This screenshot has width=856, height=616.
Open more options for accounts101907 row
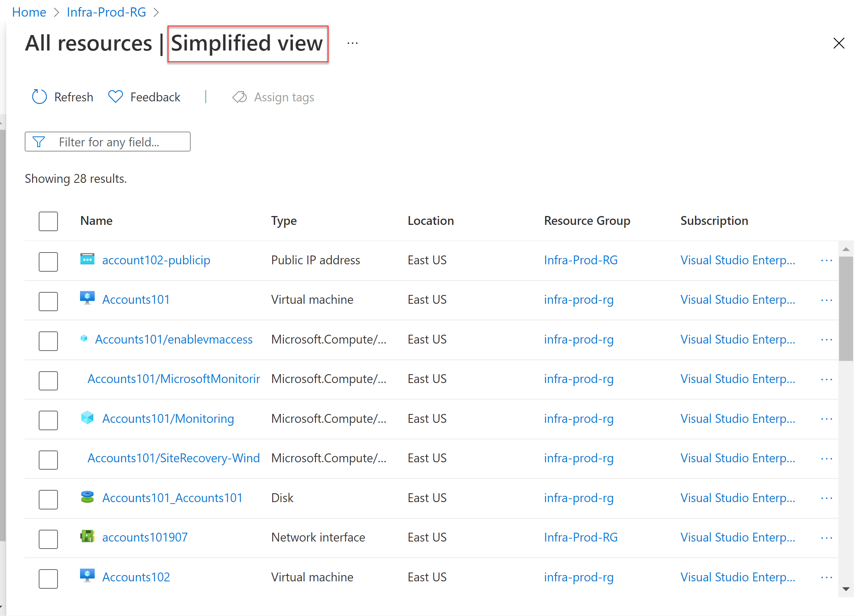point(826,537)
